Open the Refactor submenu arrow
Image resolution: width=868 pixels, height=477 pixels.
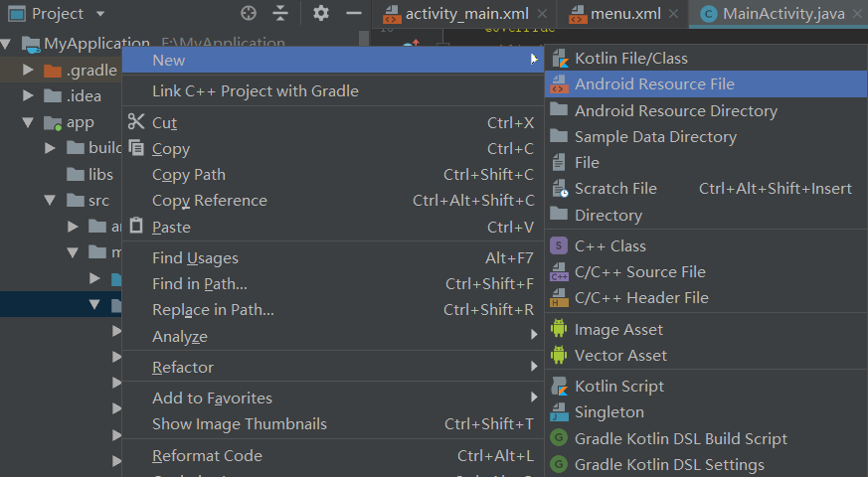point(534,366)
